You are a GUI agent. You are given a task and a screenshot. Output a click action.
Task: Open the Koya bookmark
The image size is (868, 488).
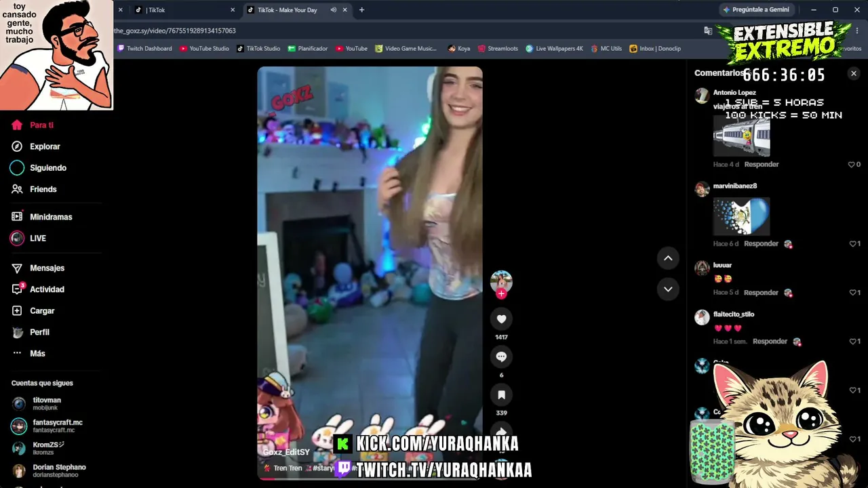point(459,49)
